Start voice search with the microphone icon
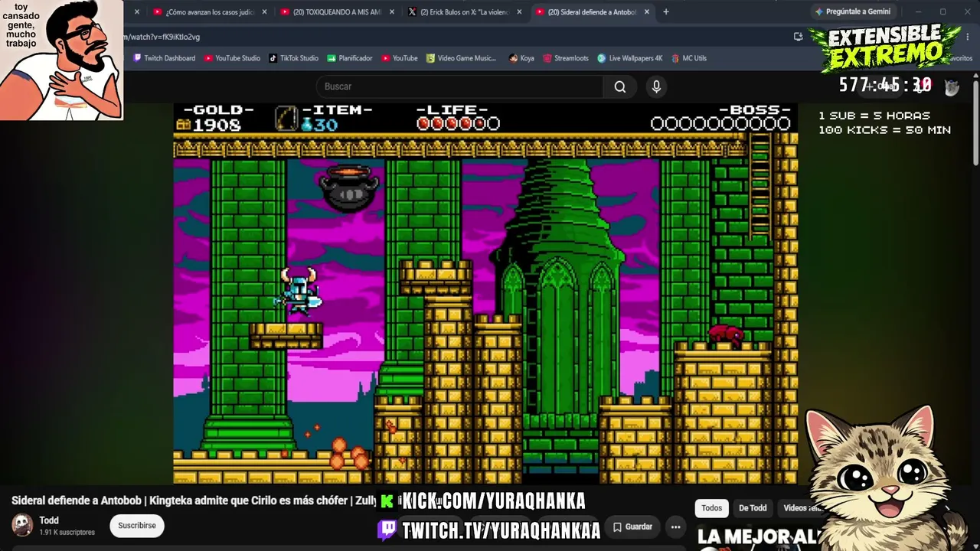The image size is (980, 551). click(x=656, y=86)
